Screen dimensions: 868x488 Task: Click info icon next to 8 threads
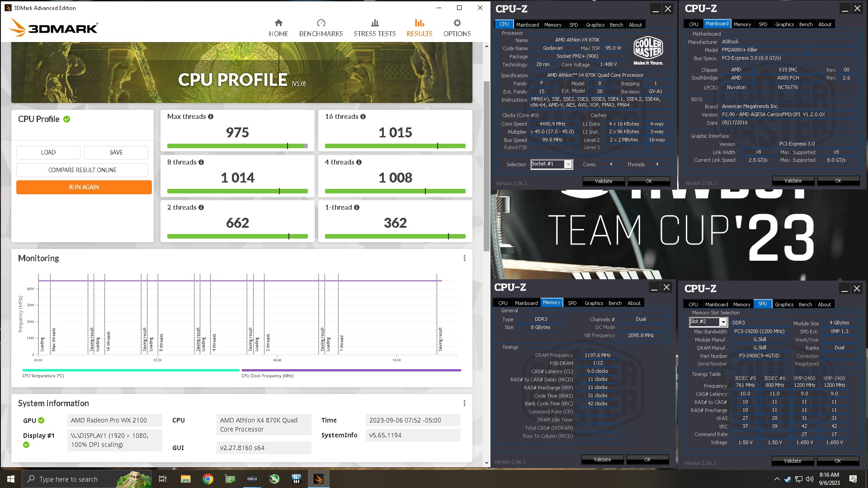201,162
